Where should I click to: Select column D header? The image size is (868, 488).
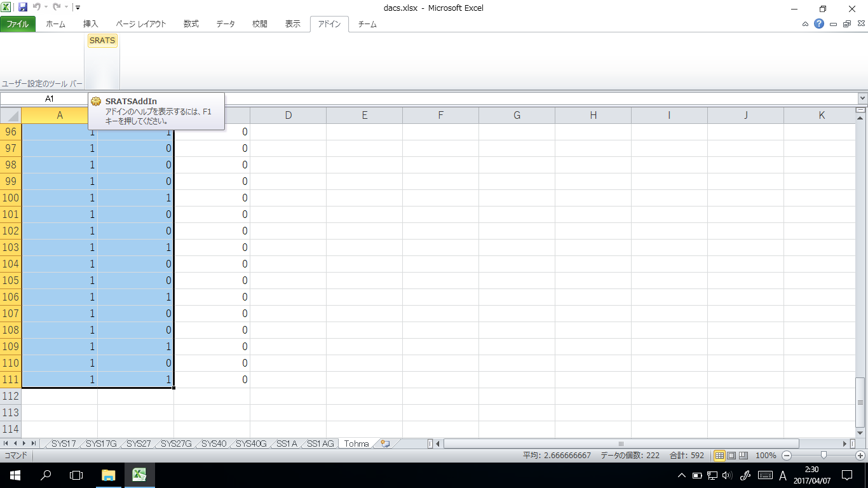(x=288, y=115)
